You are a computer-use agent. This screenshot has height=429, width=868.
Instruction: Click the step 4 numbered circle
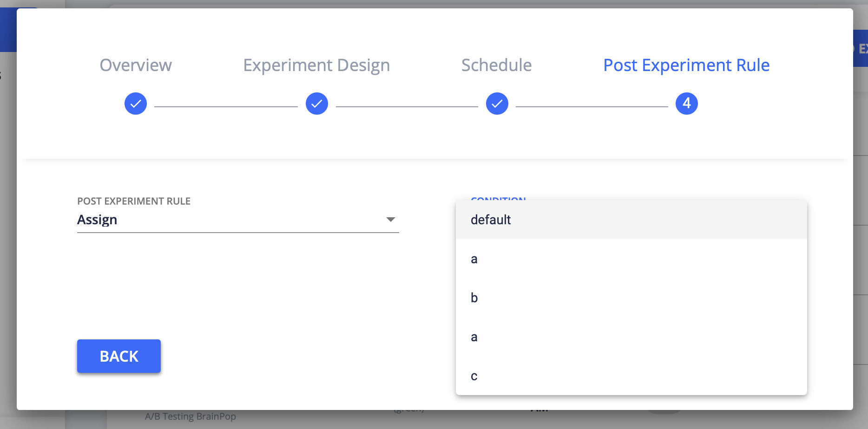pyautogui.click(x=686, y=104)
